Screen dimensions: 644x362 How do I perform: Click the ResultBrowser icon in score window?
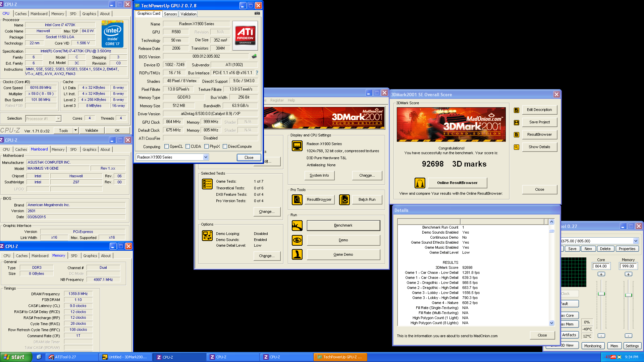[x=517, y=135]
